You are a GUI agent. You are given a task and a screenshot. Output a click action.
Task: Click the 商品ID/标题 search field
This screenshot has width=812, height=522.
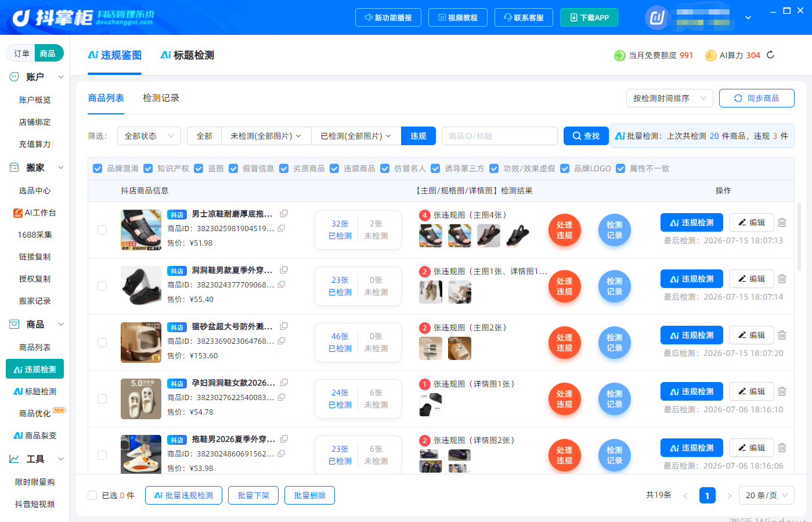point(500,136)
